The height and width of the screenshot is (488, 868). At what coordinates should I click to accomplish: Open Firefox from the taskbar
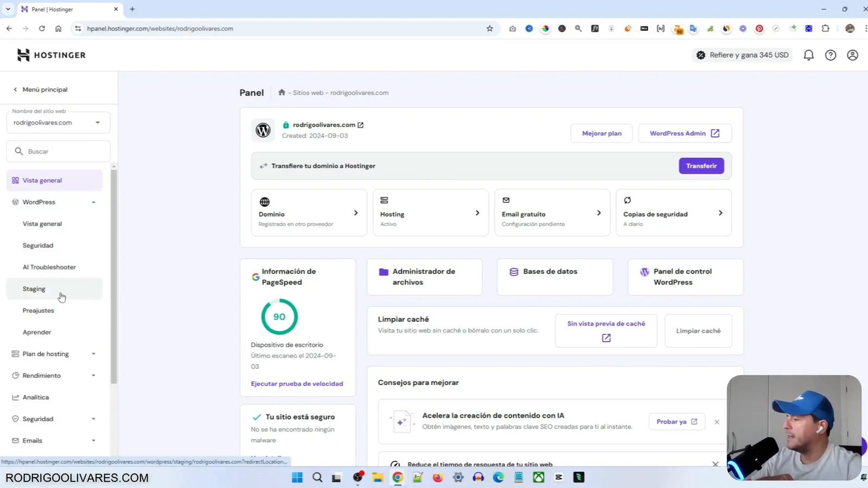pyautogui.click(x=438, y=477)
